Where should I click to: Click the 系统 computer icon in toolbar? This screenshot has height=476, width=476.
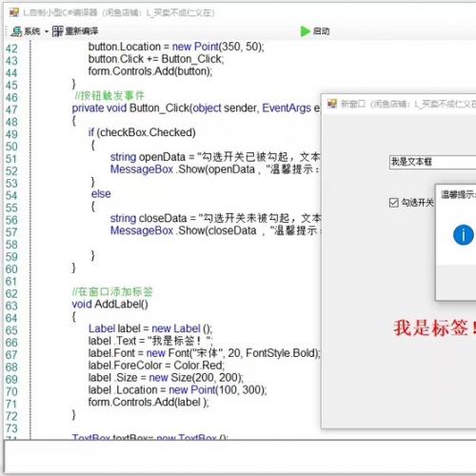(x=16, y=31)
